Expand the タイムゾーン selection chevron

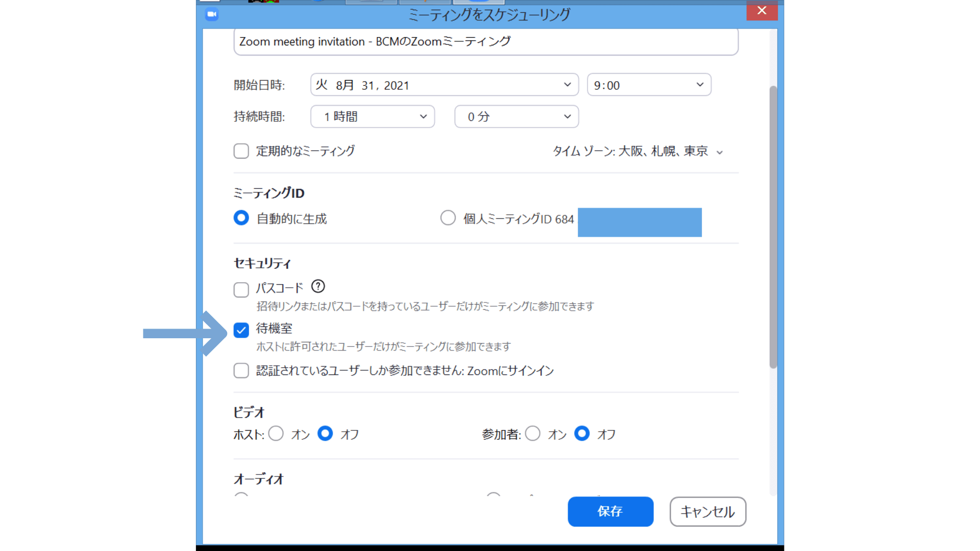coord(720,152)
